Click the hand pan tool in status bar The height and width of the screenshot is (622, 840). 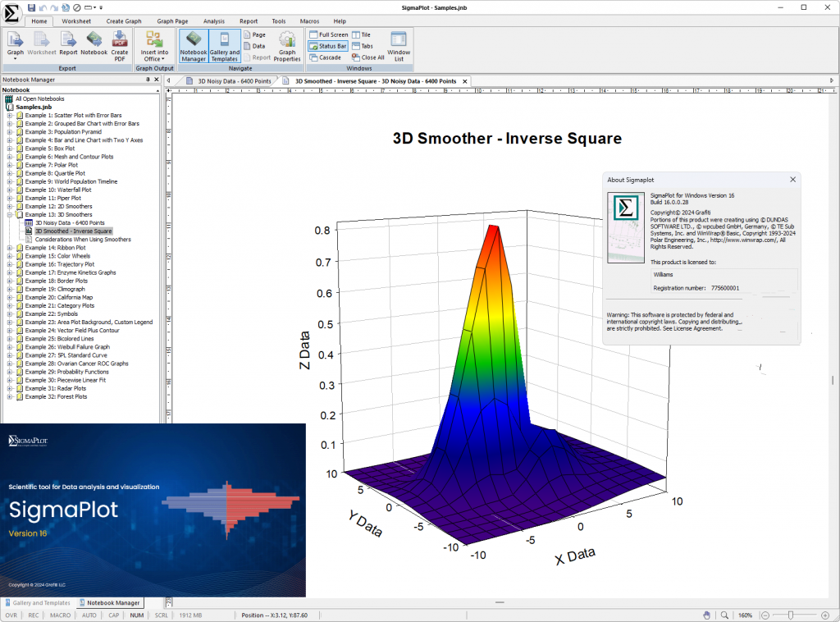(x=706, y=615)
